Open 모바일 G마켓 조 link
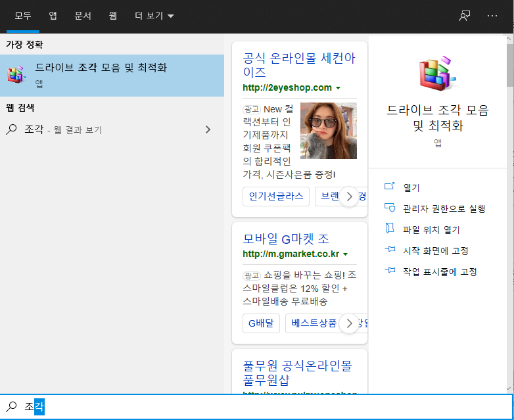 (286, 239)
